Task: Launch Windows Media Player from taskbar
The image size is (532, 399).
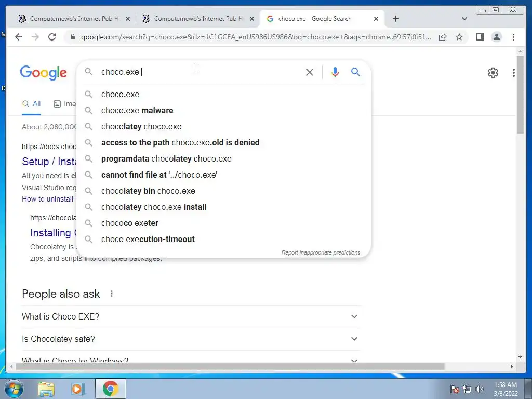Action: (78, 389)
